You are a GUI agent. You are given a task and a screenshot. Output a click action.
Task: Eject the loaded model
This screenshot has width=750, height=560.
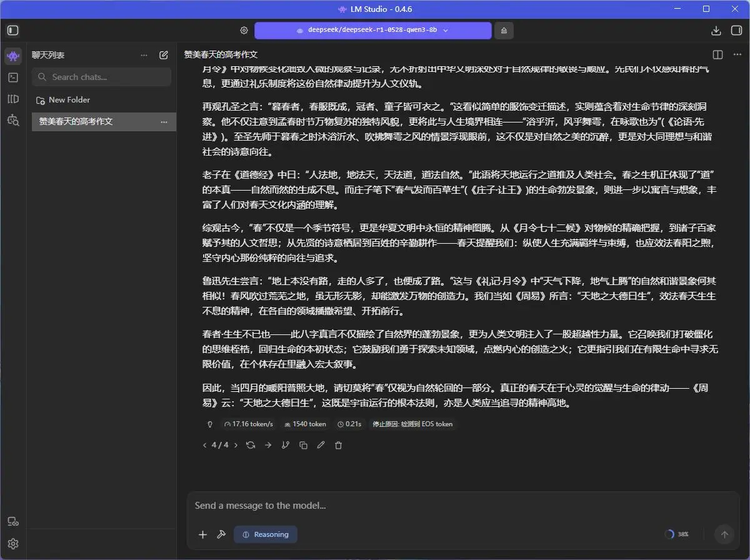504,30
